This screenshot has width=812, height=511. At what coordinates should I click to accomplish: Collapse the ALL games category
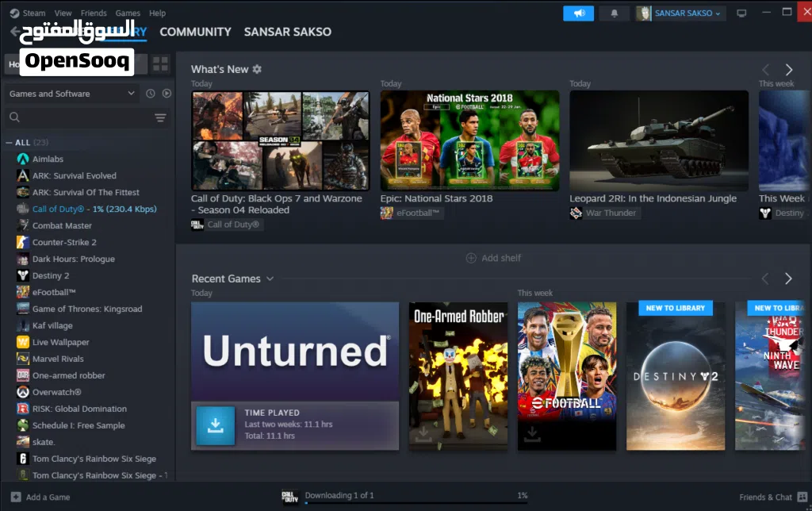coord(9,143)
